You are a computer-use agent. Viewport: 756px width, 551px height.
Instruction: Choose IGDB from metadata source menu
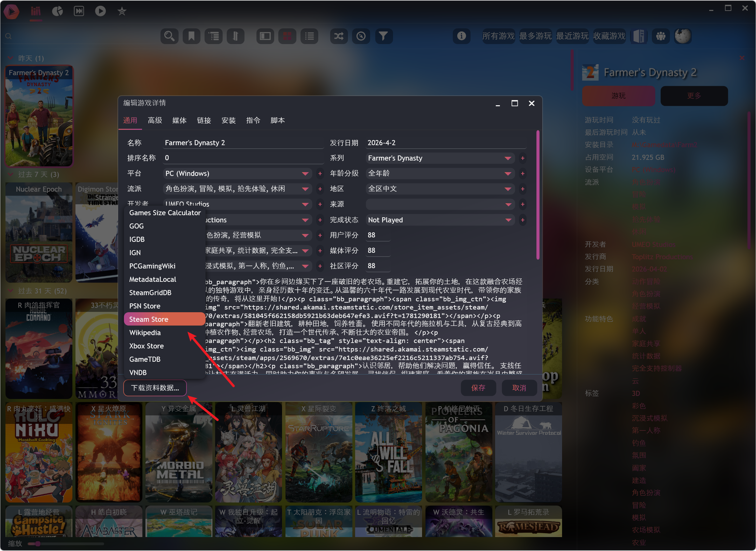click(165, 239)
